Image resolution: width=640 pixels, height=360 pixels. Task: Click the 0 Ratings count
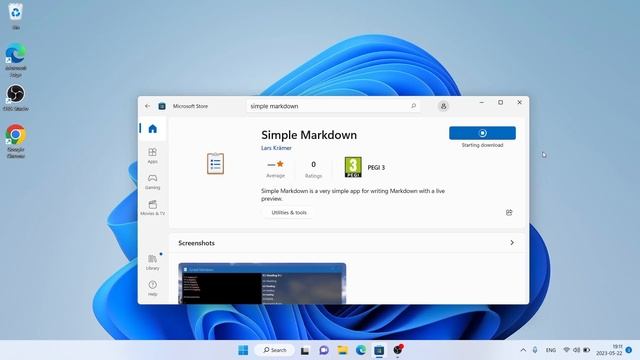313,169
